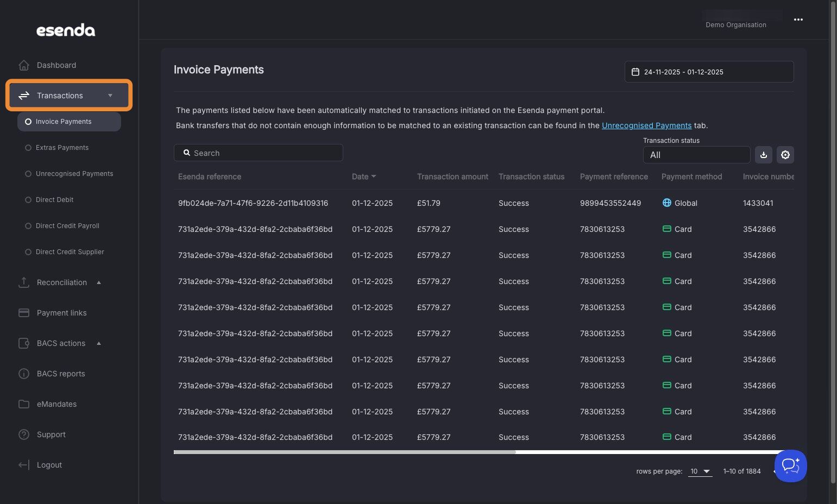Viewport: 837px width, 504px height.
Task: Click Logout in the sidebar
Action: pyautogui.click(x=49, y=465)
